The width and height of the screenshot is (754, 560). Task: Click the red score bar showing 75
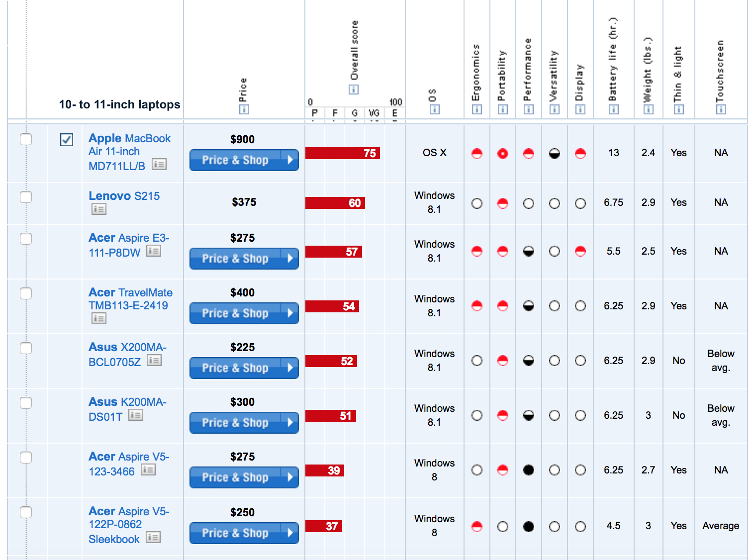343,153
